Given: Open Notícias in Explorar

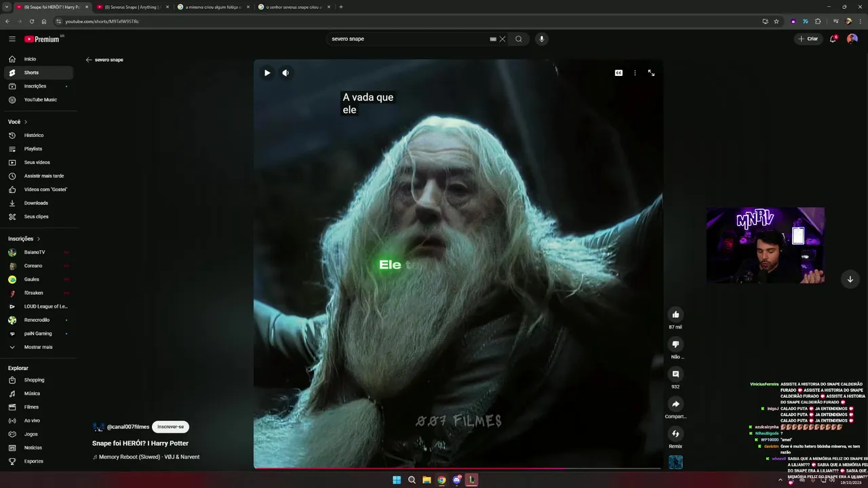Looking at the screenshot, I should [38, 447].
